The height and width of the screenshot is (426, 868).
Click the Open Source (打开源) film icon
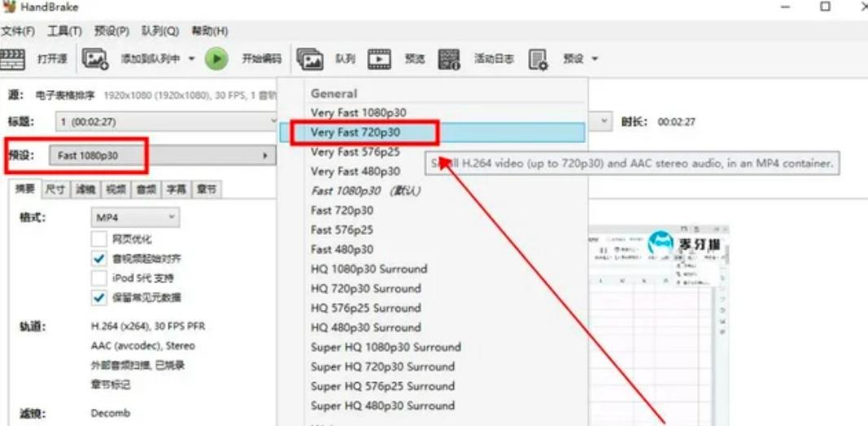(x=12, y=59)
